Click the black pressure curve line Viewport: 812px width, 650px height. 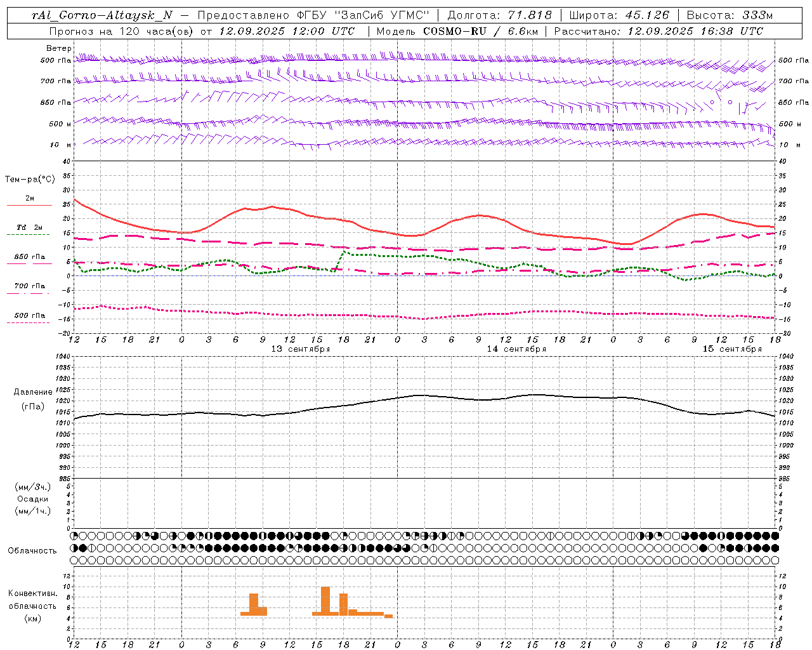point(425,395)
